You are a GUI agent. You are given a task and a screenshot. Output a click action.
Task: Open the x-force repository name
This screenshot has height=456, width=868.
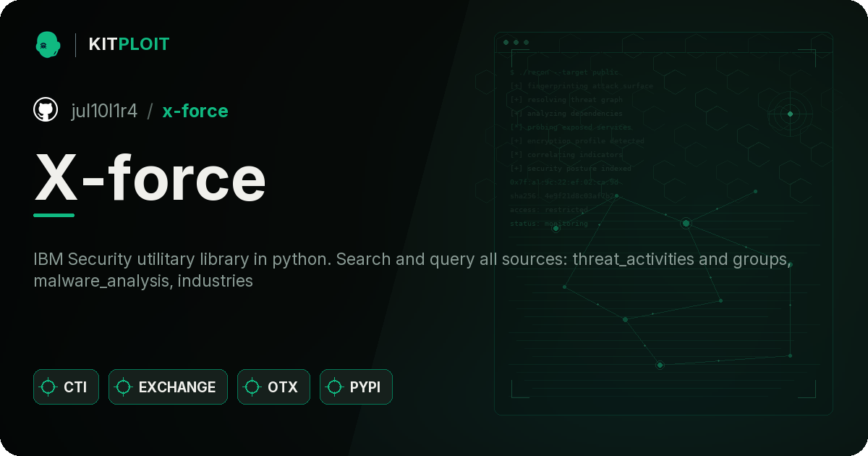[195, 111]
